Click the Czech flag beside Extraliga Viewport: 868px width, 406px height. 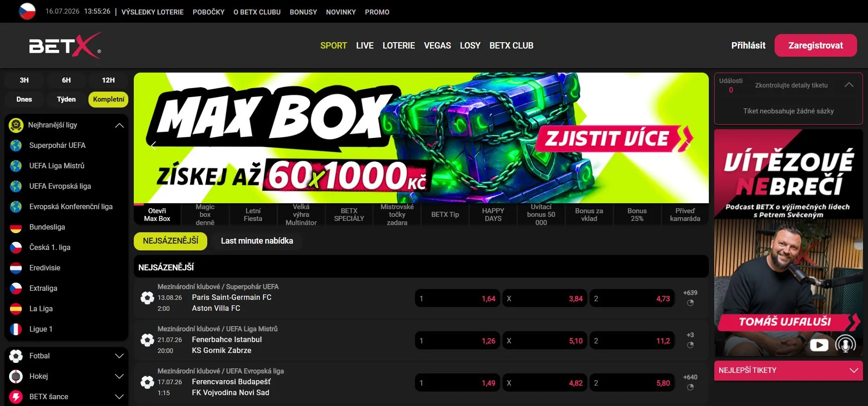[16, 289]
